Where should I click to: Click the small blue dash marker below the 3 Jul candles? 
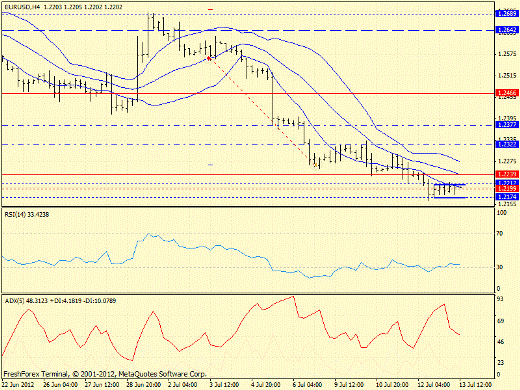tap(210, 165)
